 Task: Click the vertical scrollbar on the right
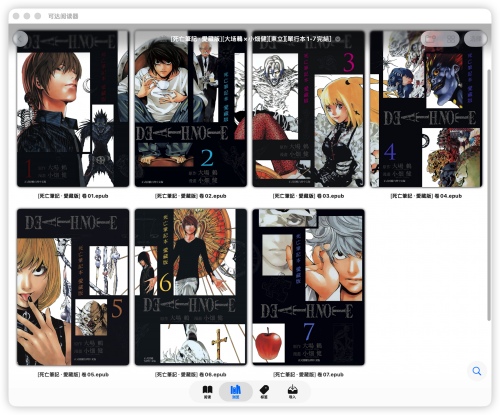tap(489, 195)
